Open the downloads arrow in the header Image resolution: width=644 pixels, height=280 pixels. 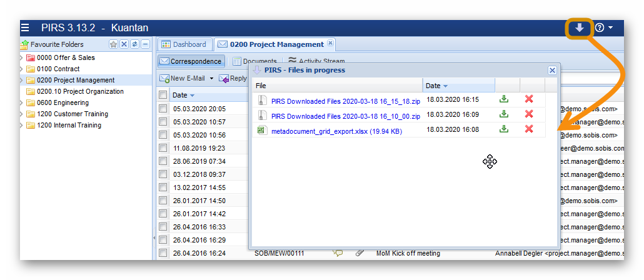pyautogui.click(x=579, y=28)
